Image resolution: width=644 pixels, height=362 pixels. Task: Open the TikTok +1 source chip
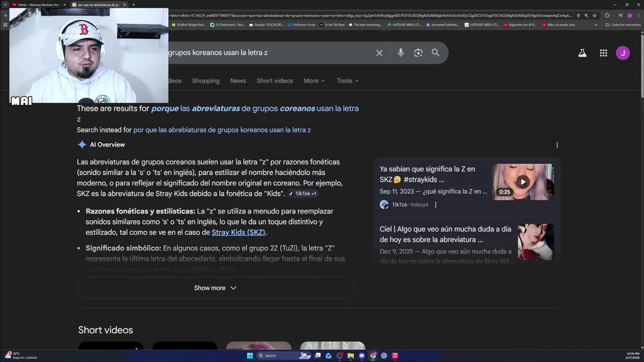(x=302, y=194)
